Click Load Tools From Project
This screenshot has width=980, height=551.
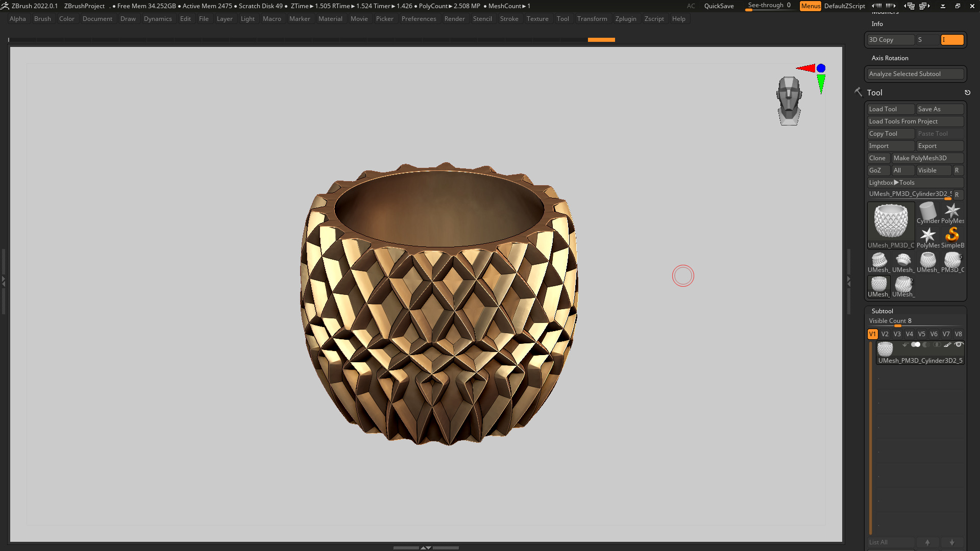[x=915, y=121]
